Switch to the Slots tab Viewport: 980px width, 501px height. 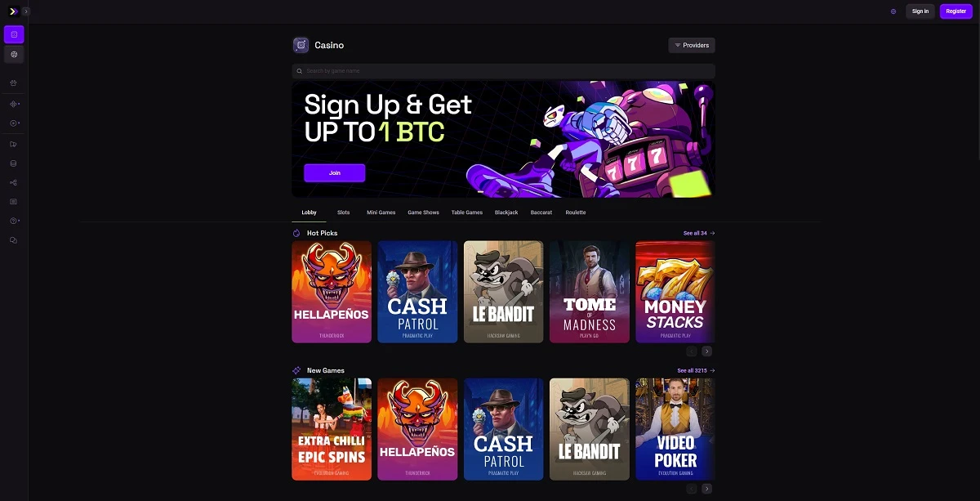(343, 212)
